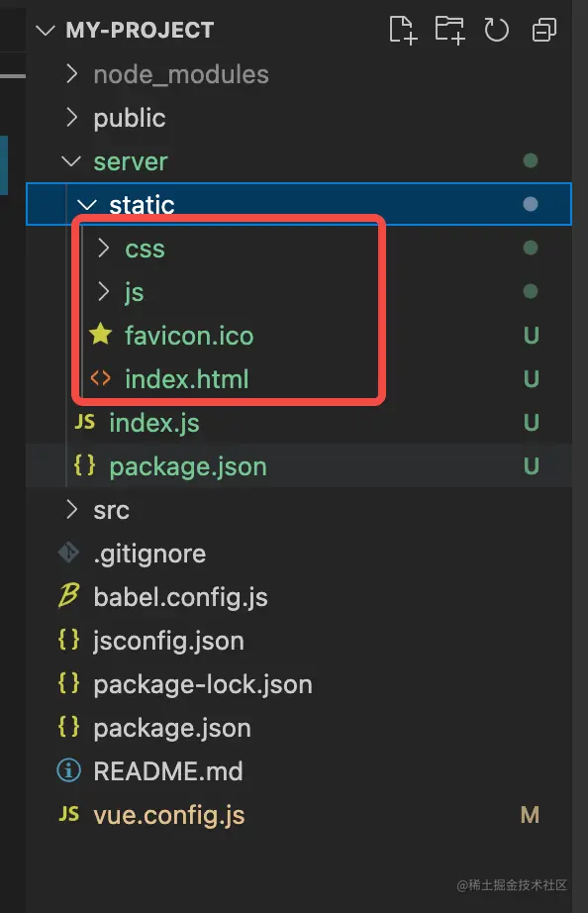Click the git icon beside .gitignore

(x=68, y=553)
